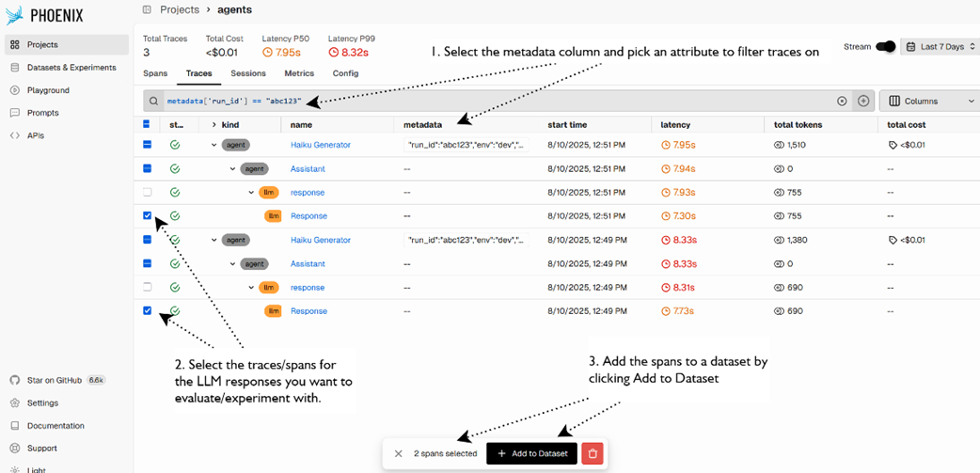The width and height of the screenshot is (980, 473).
Task: Open the first Haiku Generator trace link
Action: point(320,145)
